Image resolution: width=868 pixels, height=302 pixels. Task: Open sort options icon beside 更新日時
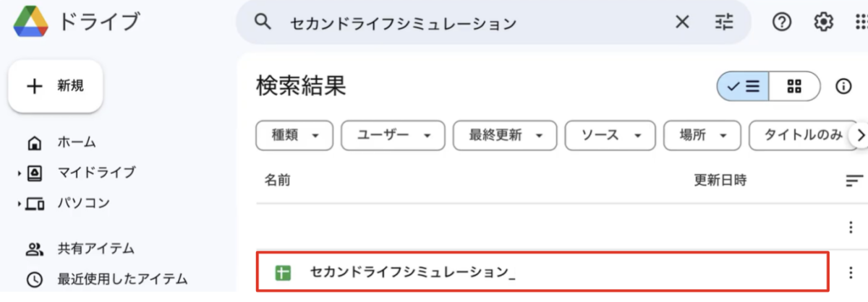[854, 181]
